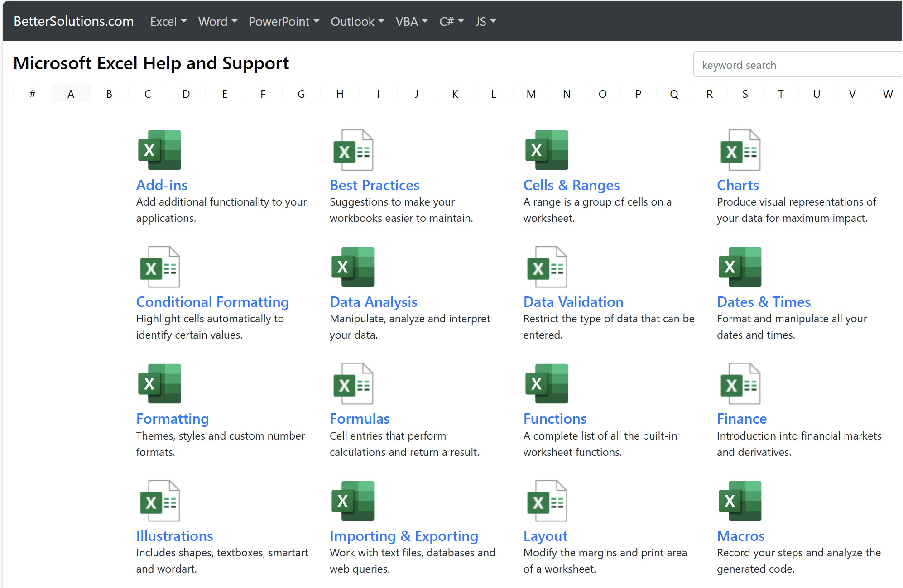
Task: Click the Dates & Times Excel icon
Action: click(x=740, y=267)
